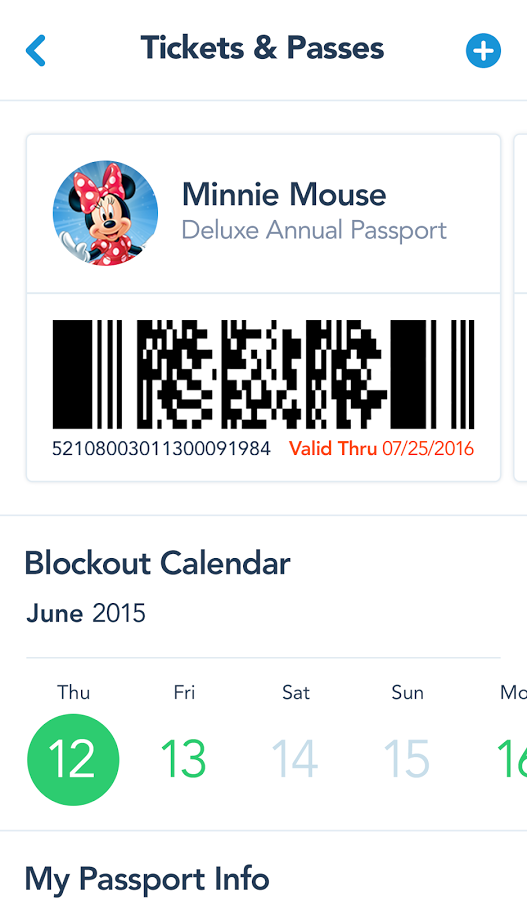Select Friday 13 in the calendar
Image resolution: width=527 pixels, height=900 pixels.
pos(184,759)
